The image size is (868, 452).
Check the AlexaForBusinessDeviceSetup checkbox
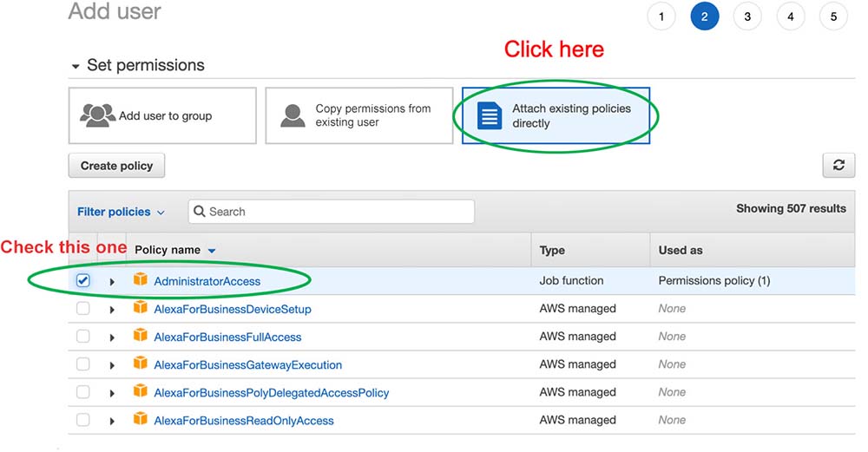(x=82, y=309)
